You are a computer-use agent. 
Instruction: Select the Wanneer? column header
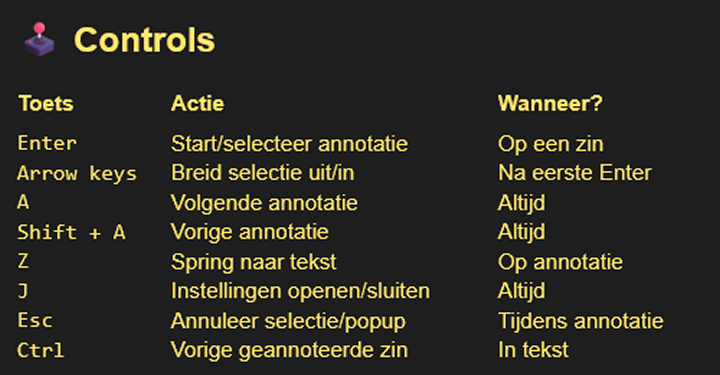pyautogui.click(x=550, y=103)
